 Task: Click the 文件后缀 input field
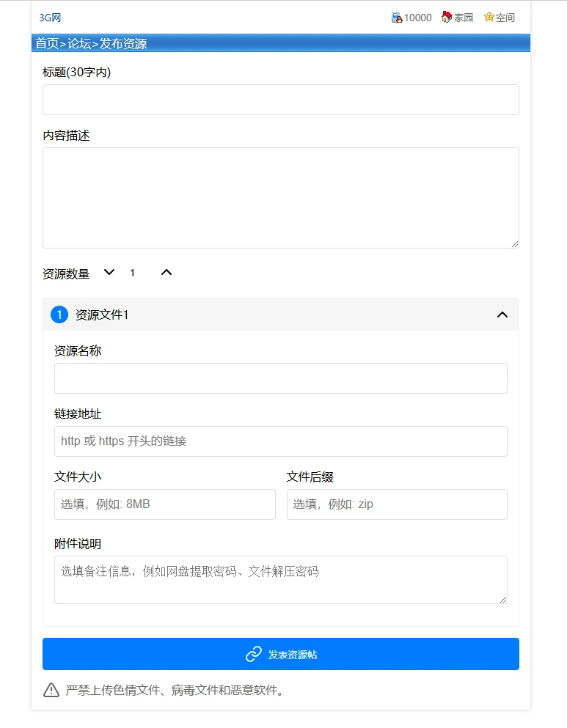[397, 504]
